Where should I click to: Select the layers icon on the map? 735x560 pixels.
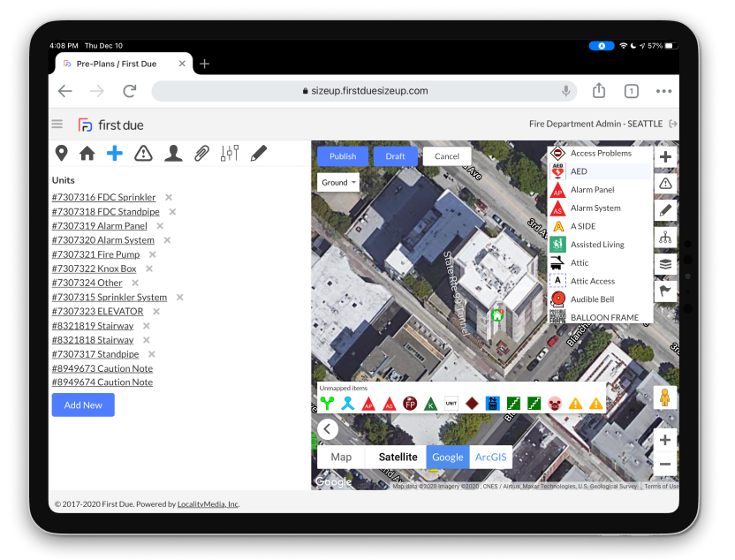665,264
